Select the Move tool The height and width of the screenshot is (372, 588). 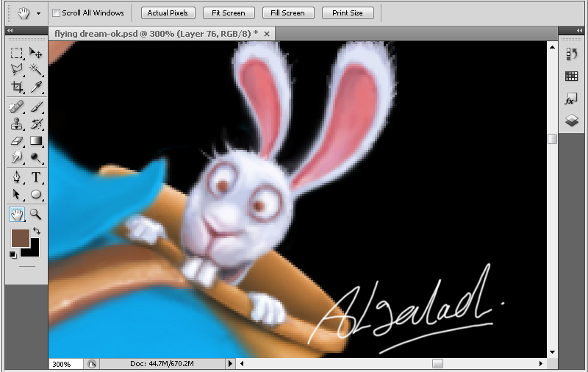point(35,53)
